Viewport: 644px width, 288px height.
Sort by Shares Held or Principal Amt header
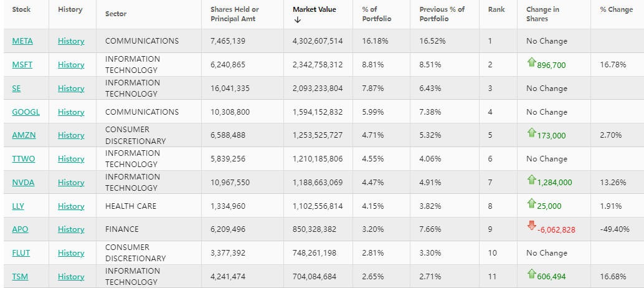pyautogui.click(x=234, y=14)
